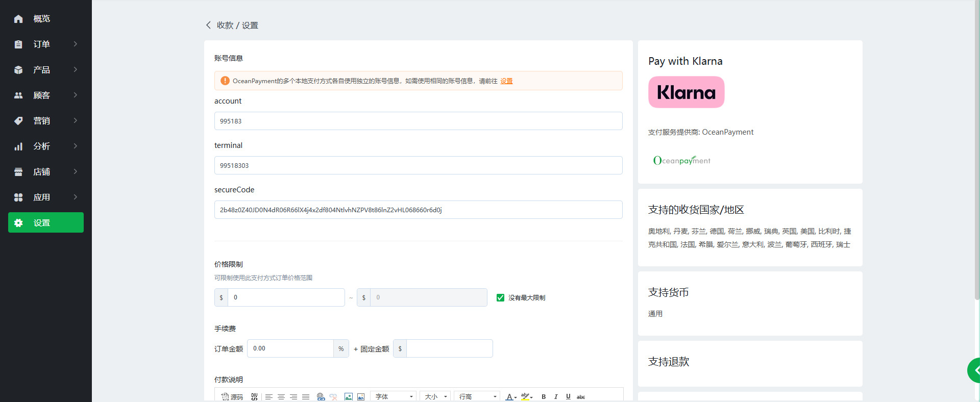This screenshot has width=980, height=402.
Task: Click the second picture icon
Action: tap(361, 397)
